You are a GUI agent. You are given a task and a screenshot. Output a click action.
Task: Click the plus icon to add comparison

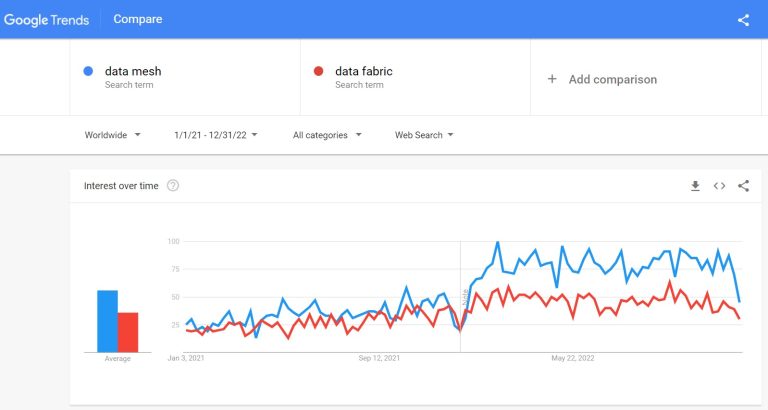(x=552, y=79)
